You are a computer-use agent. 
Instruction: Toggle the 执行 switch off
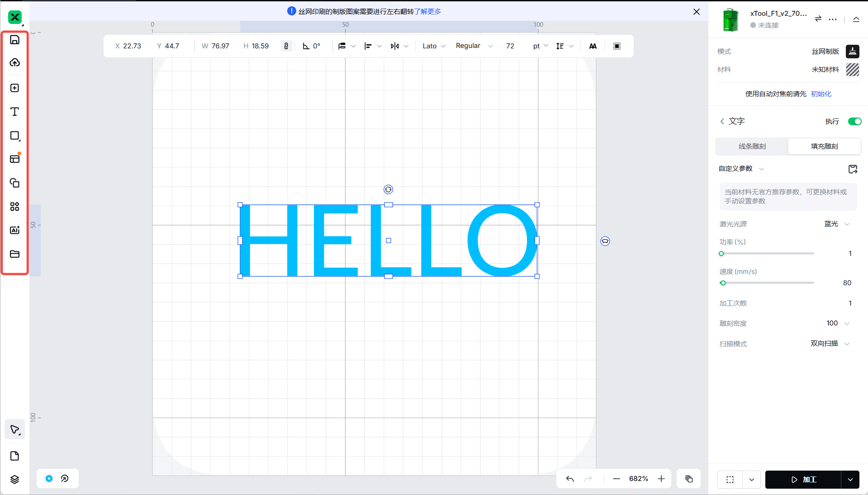pyautogui.click(x=854, y=121)
